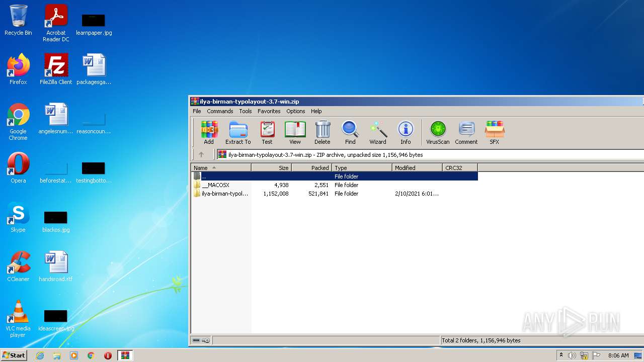Open Recycle Bin desktop icon

pos(18,20)
